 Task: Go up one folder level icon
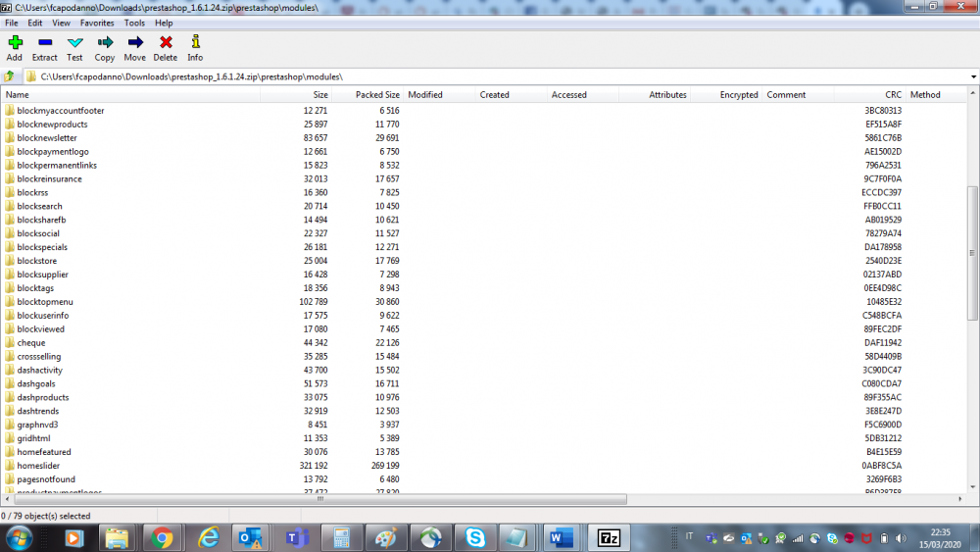pos(10,76)
